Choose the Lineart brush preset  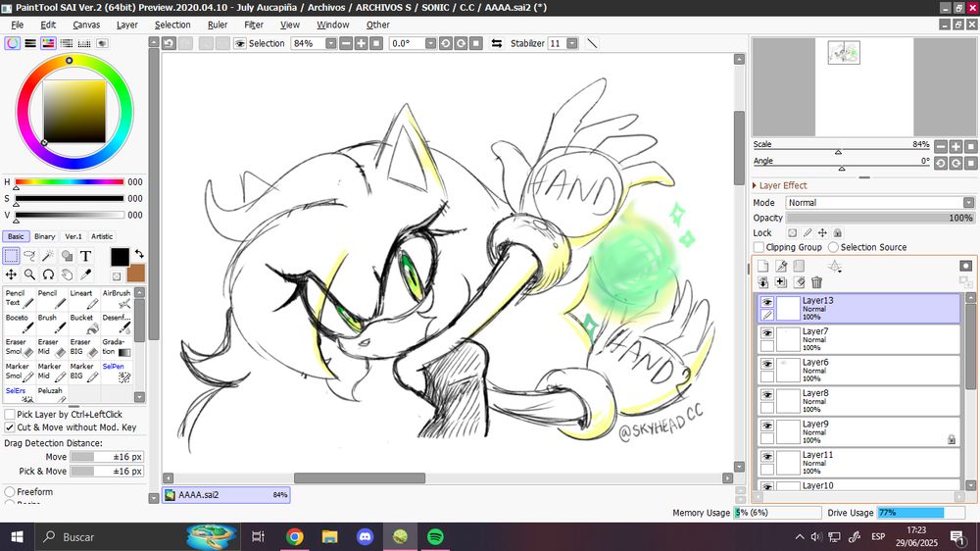point(84,299)
